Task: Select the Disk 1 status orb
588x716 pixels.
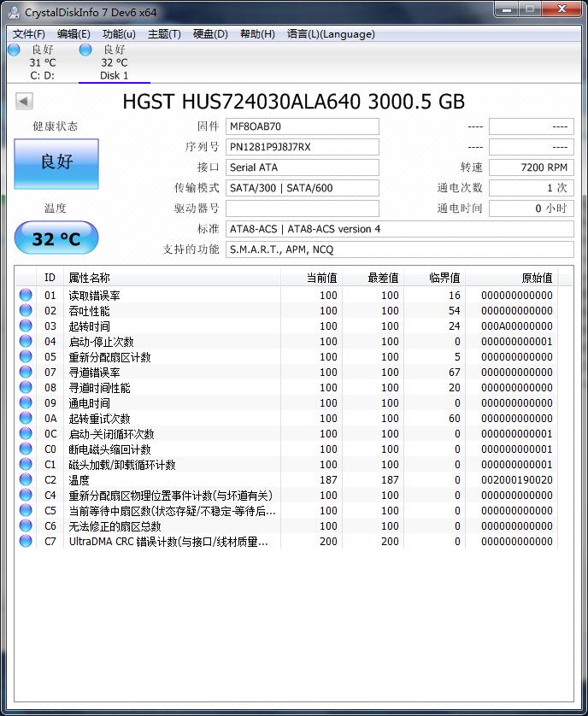Action: point(86,50)
